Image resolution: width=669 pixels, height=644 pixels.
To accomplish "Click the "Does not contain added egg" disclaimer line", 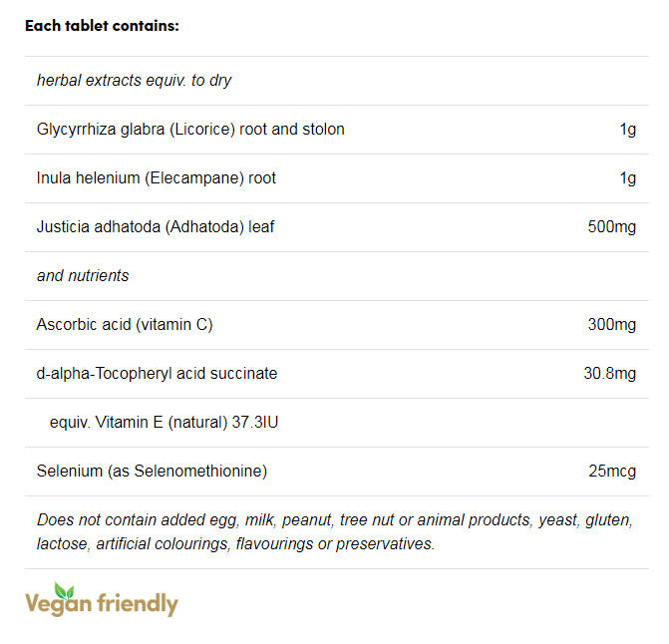I will tap(335, 519).
